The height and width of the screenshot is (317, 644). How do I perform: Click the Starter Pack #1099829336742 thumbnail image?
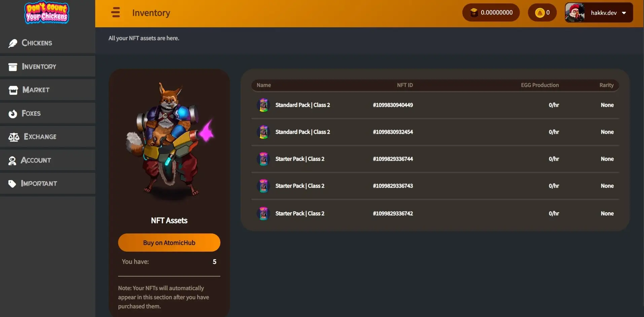pos(264,213)
